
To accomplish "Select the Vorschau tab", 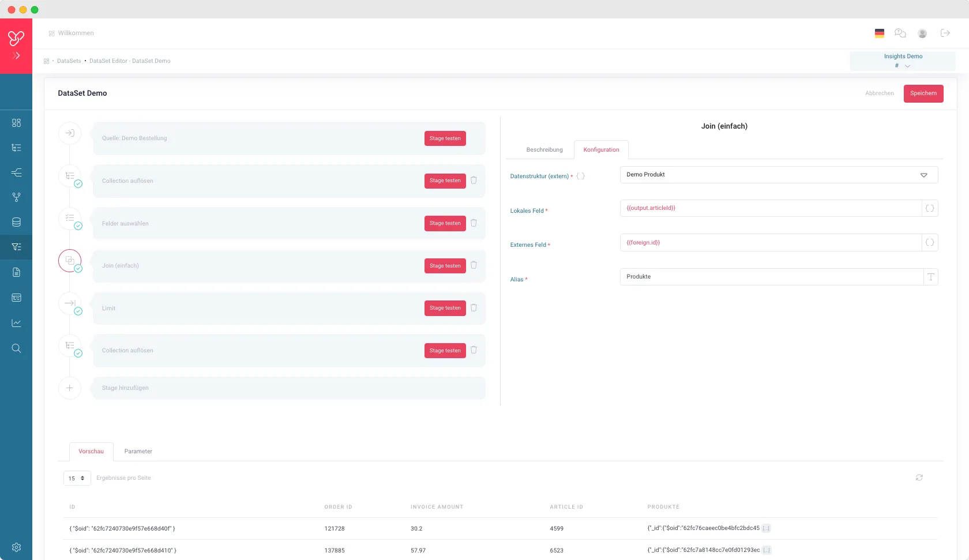I will (x=91, y=452).
